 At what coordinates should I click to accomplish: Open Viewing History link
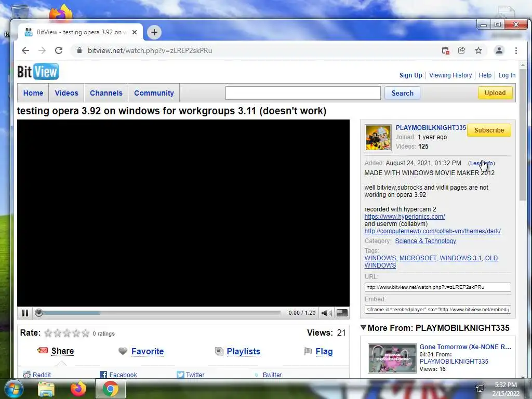coord(450,75)
